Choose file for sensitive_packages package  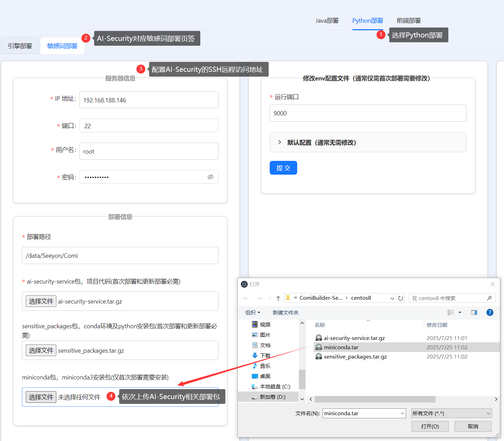pos(41,350)
